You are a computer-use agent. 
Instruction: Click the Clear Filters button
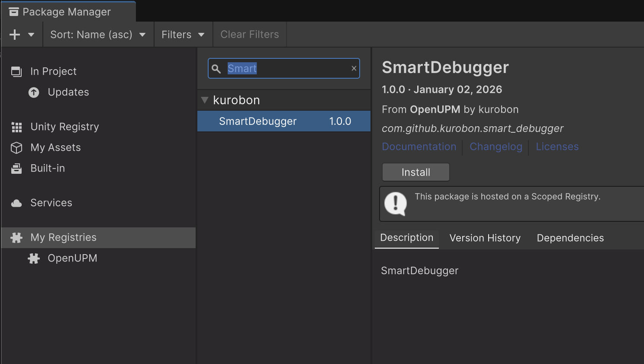(250, 35)
